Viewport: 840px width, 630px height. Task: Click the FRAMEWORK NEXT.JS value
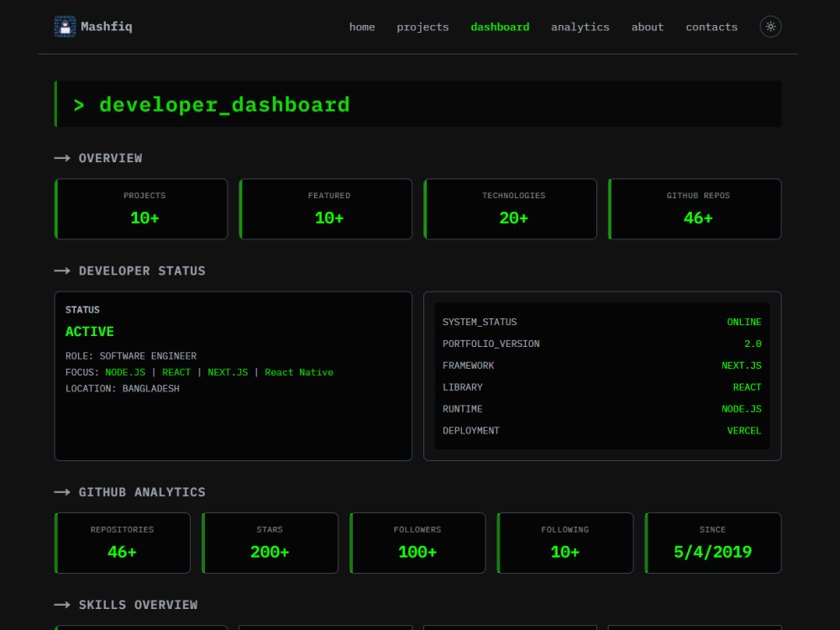(742, 365)
